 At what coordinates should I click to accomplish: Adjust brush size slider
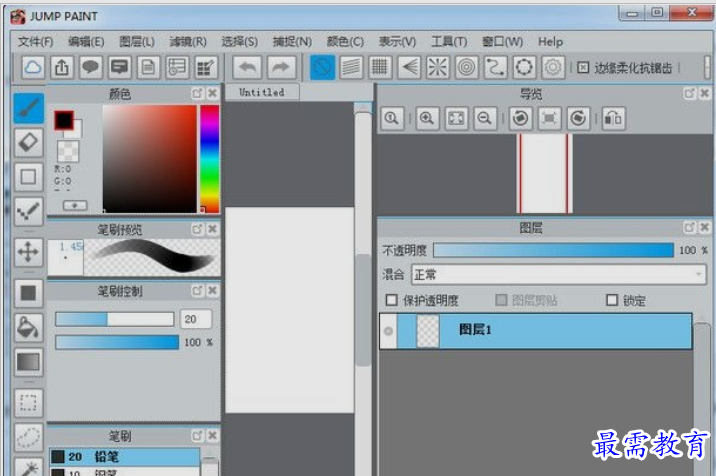coord(115,319)
